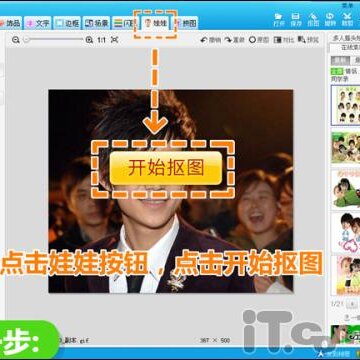Open the 边框 border tab
The height and width of the screenshot is (360, 360).
(x=67, y=23)
